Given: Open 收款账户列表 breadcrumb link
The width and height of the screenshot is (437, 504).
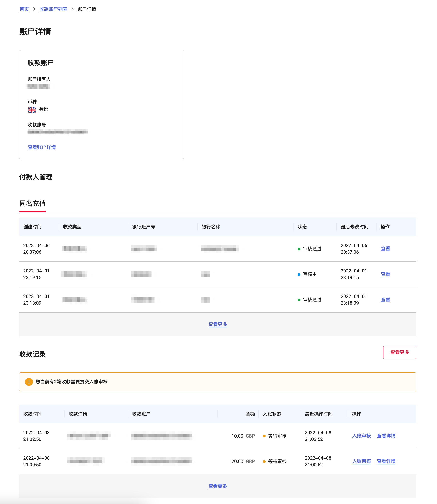Looking at the screenshot, I should (x=53, y=9).
